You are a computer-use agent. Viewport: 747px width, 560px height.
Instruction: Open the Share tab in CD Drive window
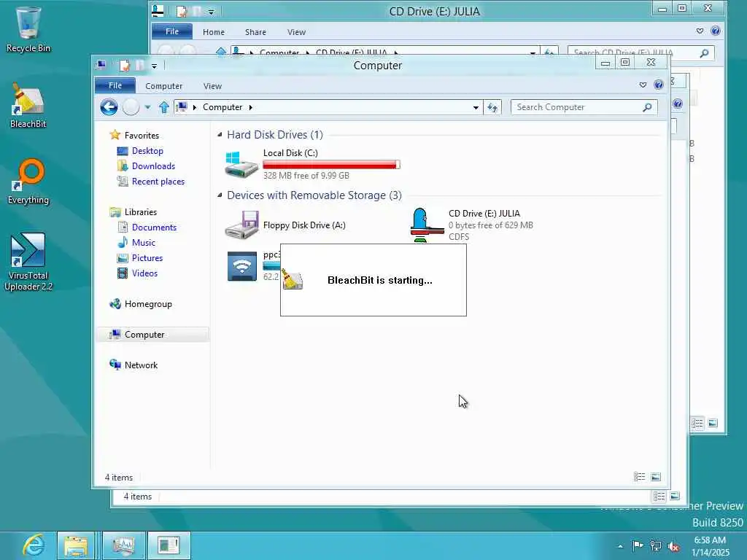[x=255, y=32]
